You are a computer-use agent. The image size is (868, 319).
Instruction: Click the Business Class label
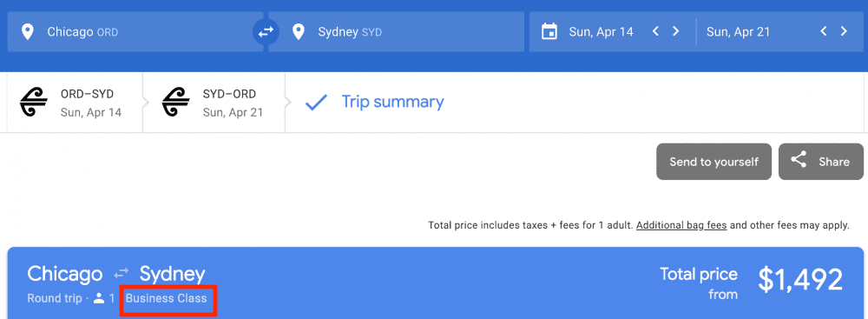(x=166, y=298)
